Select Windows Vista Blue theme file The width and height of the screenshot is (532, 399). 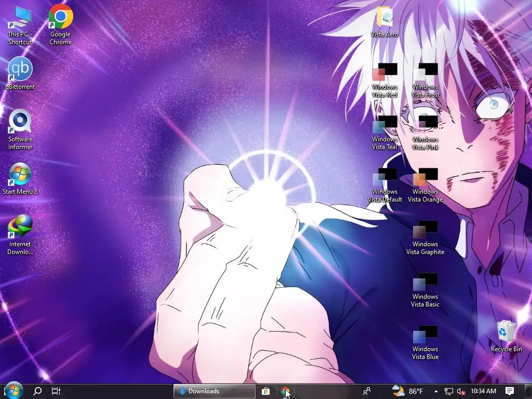(x=425, y=343)
